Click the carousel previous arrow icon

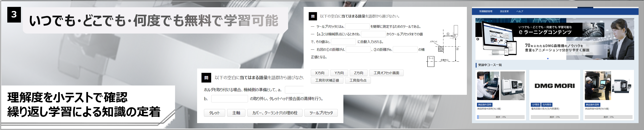point(478,39)
